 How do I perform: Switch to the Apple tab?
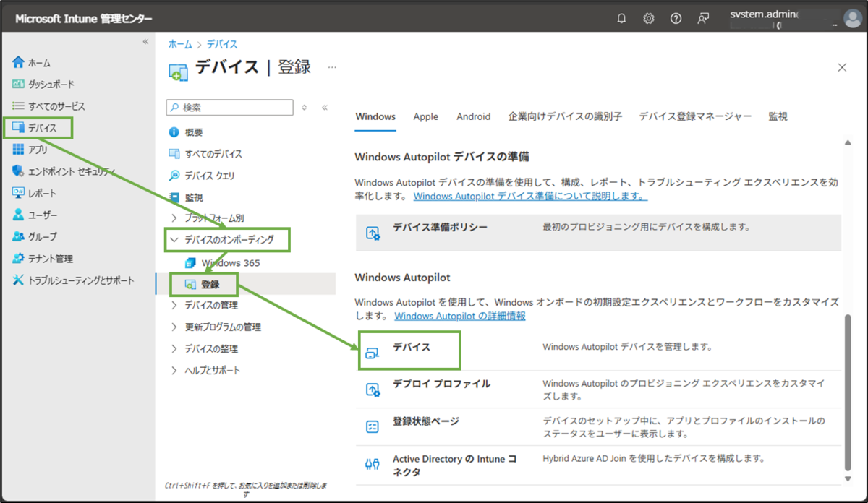click(426, 116)
